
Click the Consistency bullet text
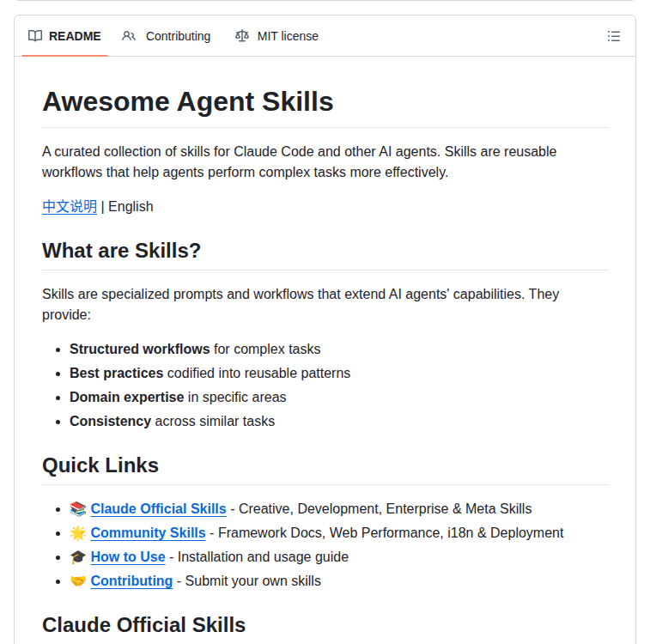click(x=172, y=421)
